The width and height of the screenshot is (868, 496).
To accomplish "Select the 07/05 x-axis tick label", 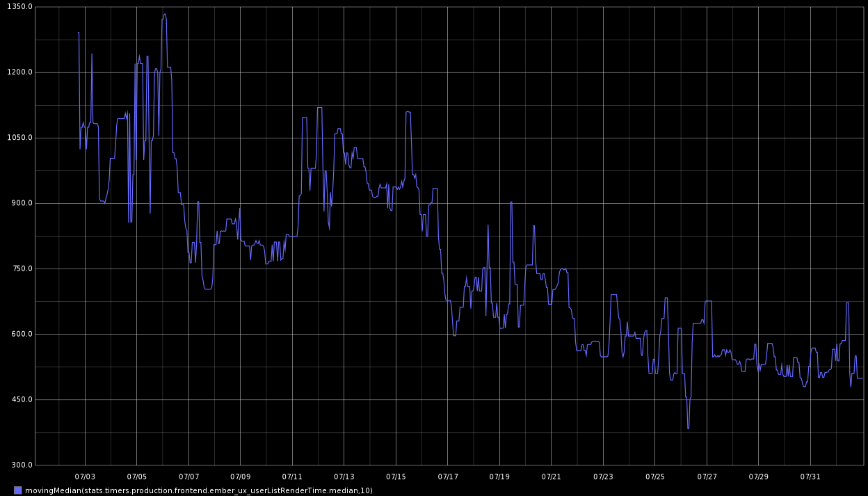I will pyautogui.click(x=136, y=477).
